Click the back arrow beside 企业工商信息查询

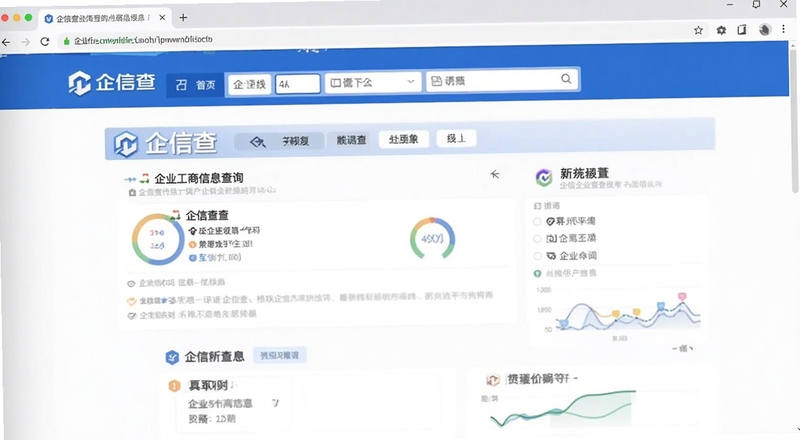495,175
